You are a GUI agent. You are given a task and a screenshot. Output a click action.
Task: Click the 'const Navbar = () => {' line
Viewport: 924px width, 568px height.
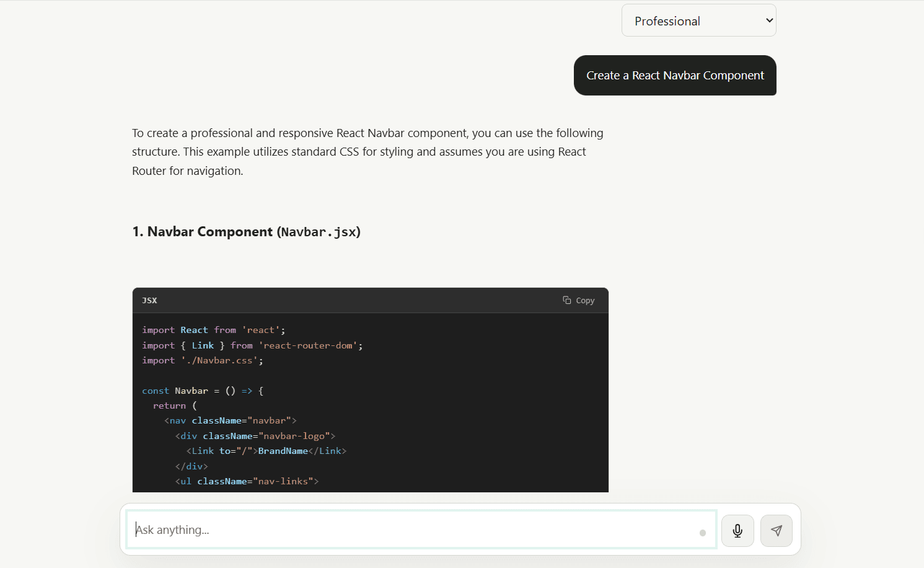tap(203, 391)
